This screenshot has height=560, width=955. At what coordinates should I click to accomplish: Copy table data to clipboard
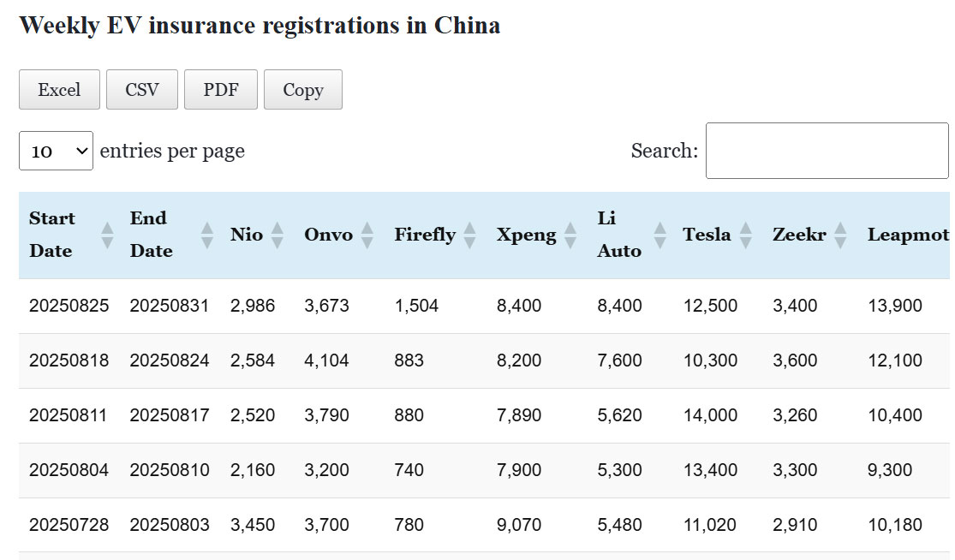pyautogui.click(x=303, y=90)
